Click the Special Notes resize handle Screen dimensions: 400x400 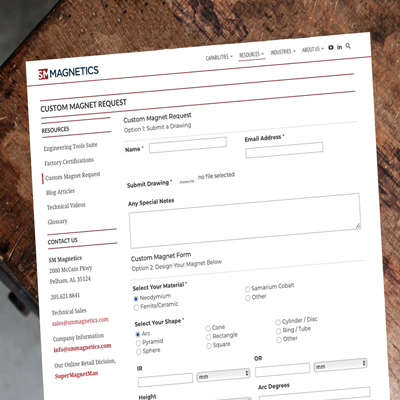tap(358, 226)
